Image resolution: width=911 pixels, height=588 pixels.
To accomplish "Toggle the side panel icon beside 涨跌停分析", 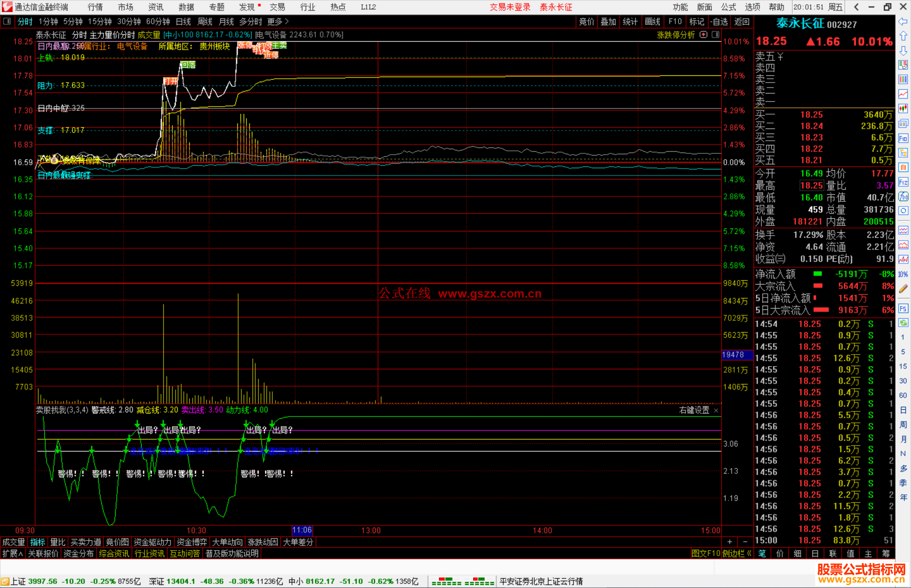I will click(x=715, y=35).
